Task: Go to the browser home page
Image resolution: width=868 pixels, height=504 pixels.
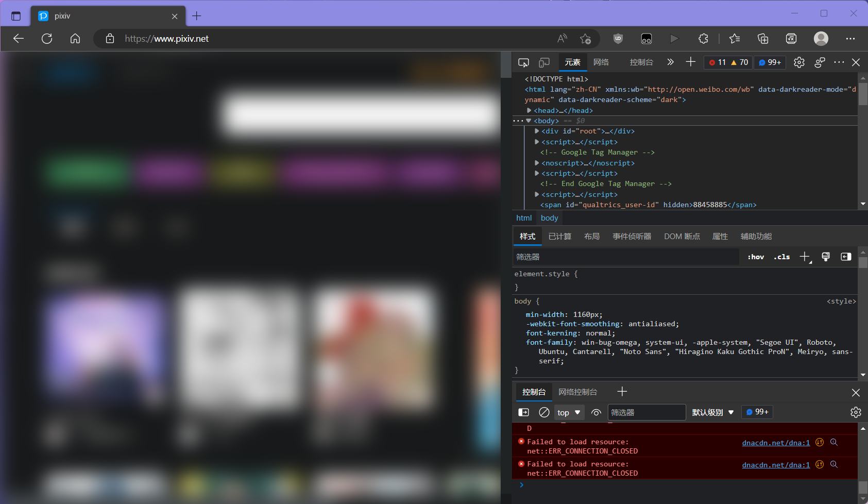Action: coord(75,39)
